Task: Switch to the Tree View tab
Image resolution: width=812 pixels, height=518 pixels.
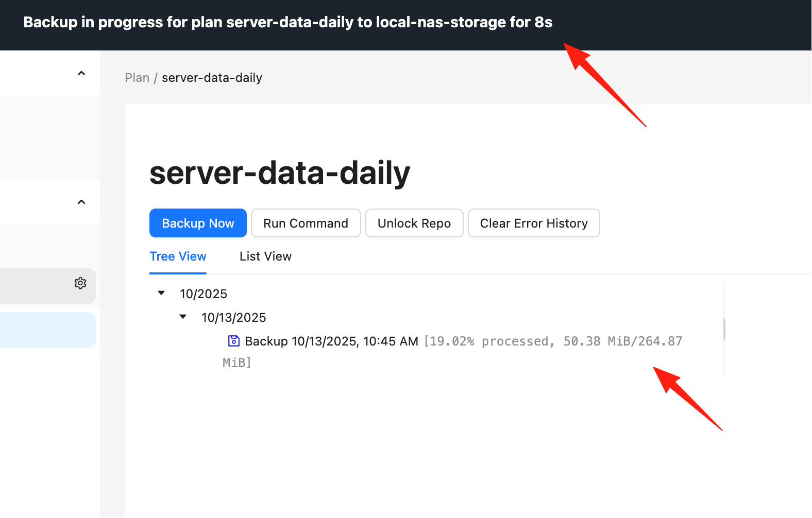Action: click(178, 256)
